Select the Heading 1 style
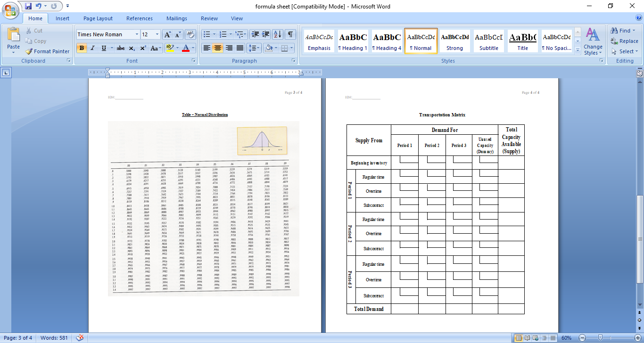Image resolution: width=644 pixels, height=343 pixels. coord(352,41)
